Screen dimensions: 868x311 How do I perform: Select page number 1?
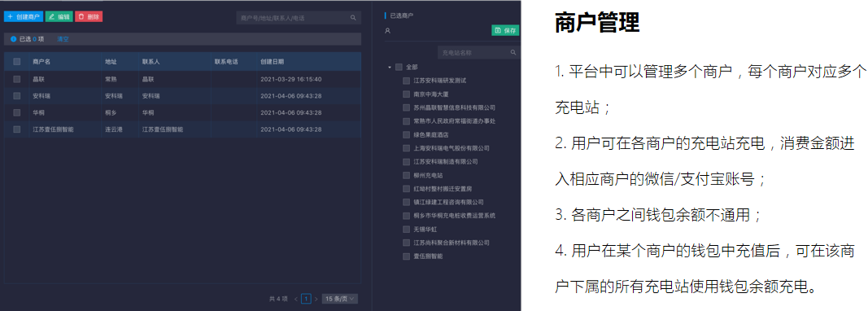pos(306,299)
